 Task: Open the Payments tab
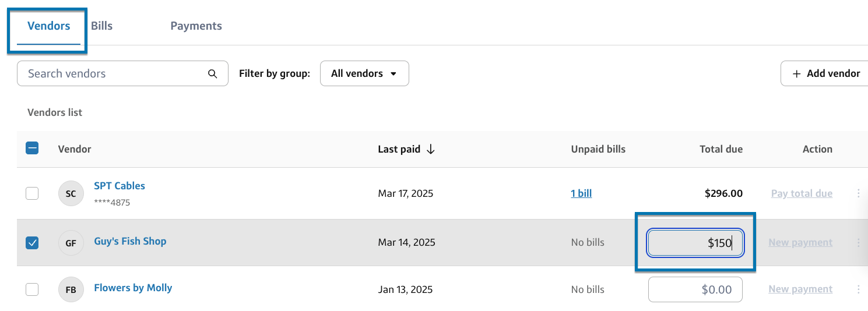coord(196,26)
